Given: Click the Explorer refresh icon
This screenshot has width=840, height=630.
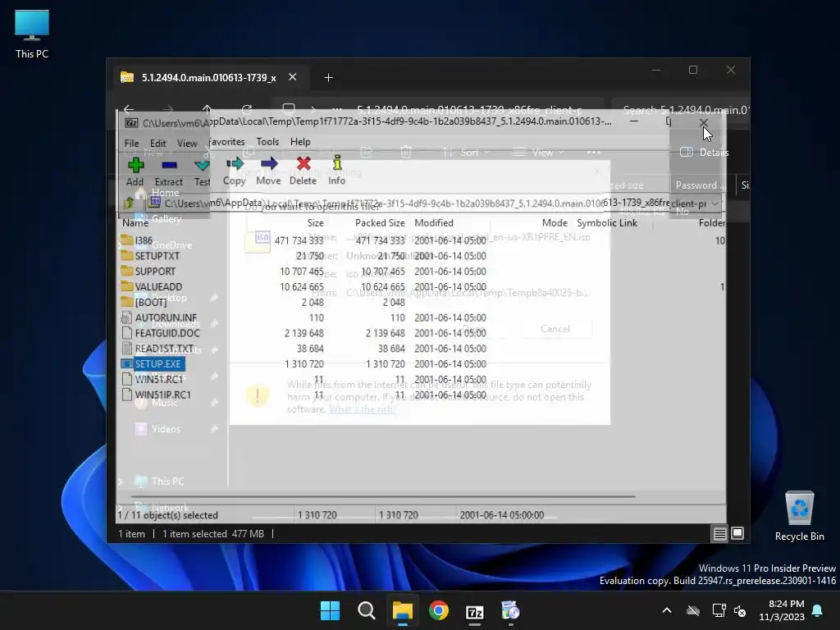Looking at the screenshot, I should pyautogui.click(x=247, y=109).
